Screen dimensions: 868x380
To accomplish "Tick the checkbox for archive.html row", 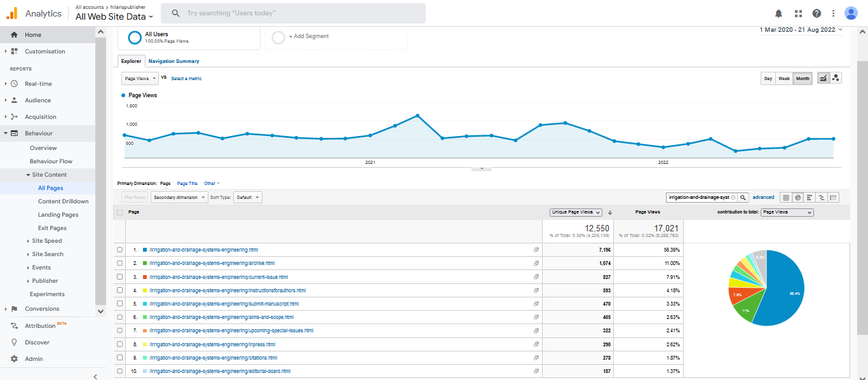I will pos(120,263).
